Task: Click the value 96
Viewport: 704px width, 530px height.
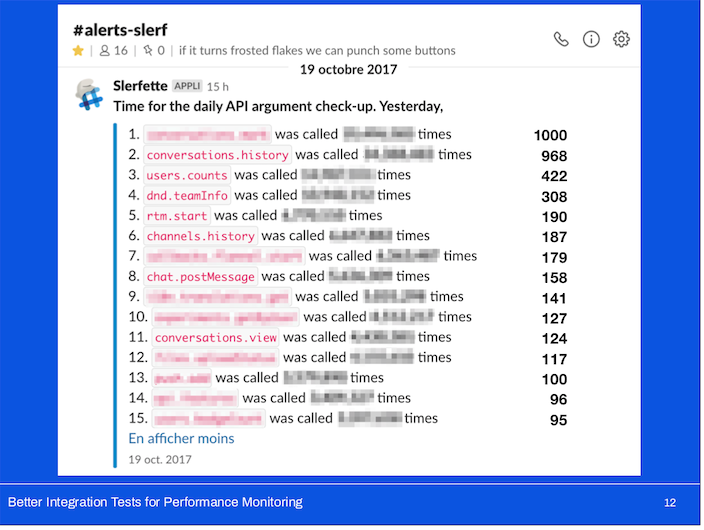Action: click(x=558, y=400)
